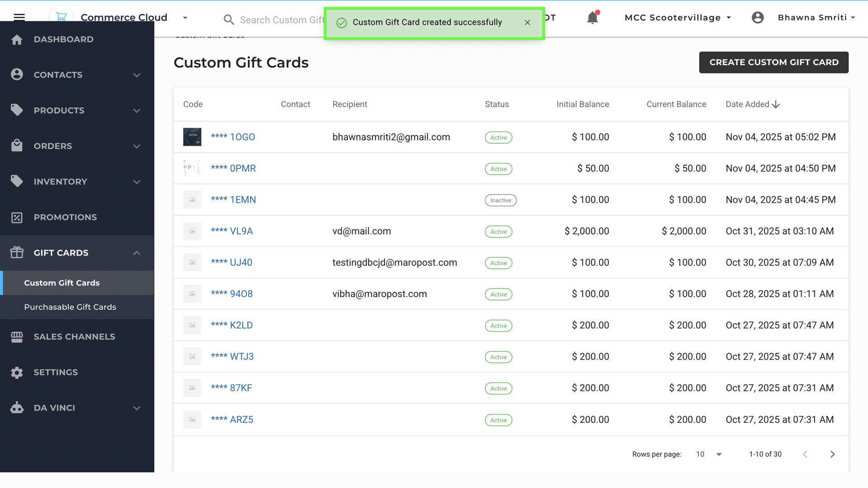Click the 87KF placeholder image icon
Screen dimensions: 868x488
coord(192,388)
